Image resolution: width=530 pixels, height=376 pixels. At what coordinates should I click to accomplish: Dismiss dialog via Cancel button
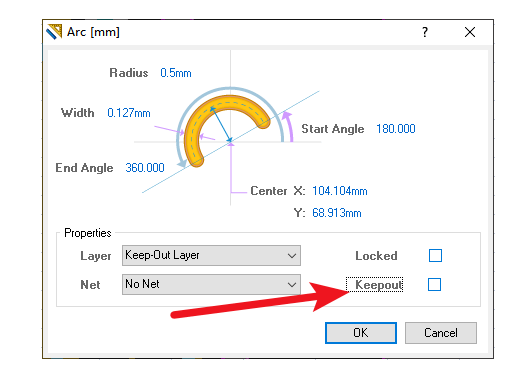tap(441, 333)
